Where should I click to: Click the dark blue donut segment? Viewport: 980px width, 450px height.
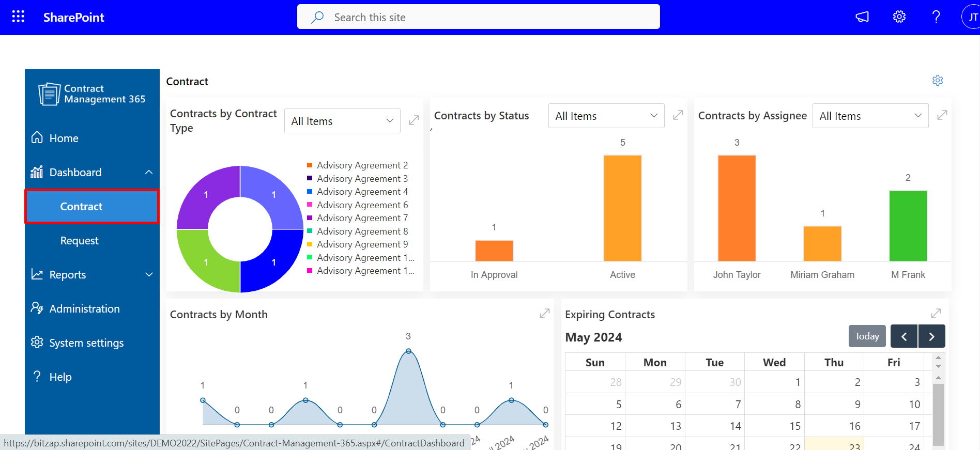(274, 262)
